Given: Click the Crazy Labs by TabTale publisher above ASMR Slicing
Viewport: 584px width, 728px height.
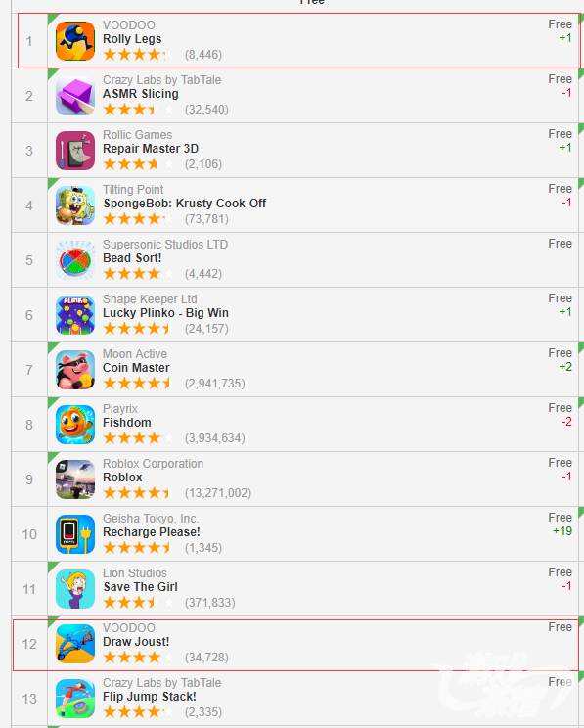Looking at the screenshot, I should pos(161,80).
